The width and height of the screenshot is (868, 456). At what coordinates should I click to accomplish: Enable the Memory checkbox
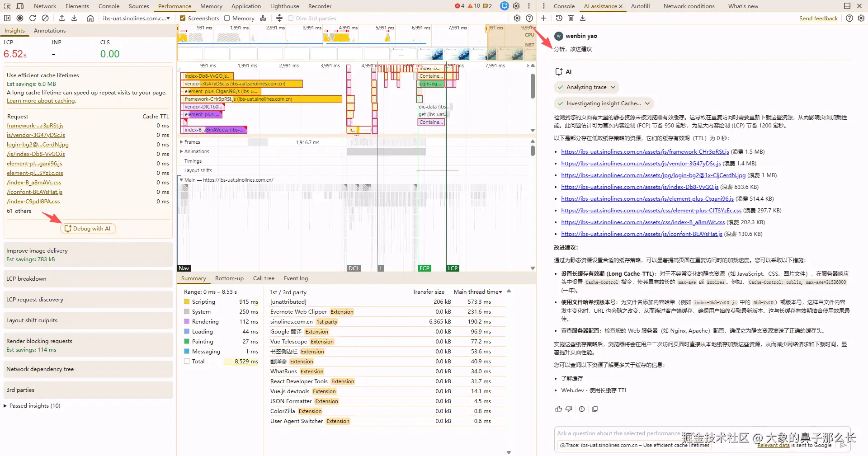click(x=227, y=19)
